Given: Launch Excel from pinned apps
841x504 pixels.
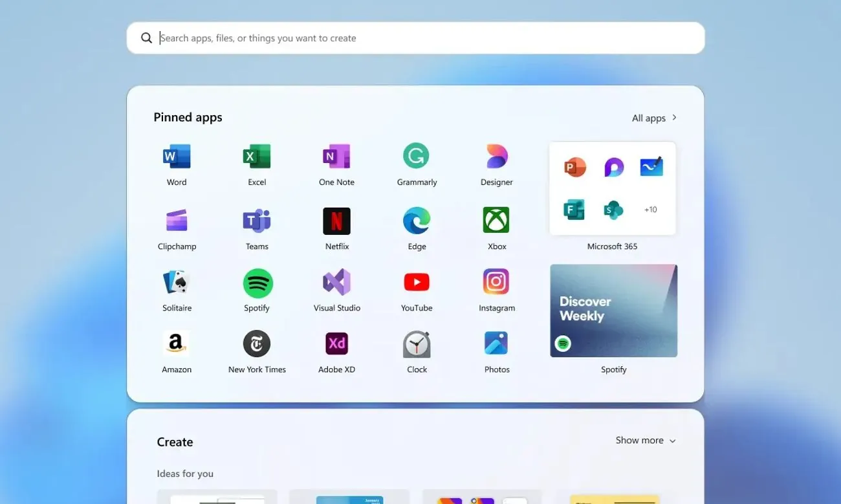Looking at the screenshot, I should pyautogui.click(x=257, y=157).
